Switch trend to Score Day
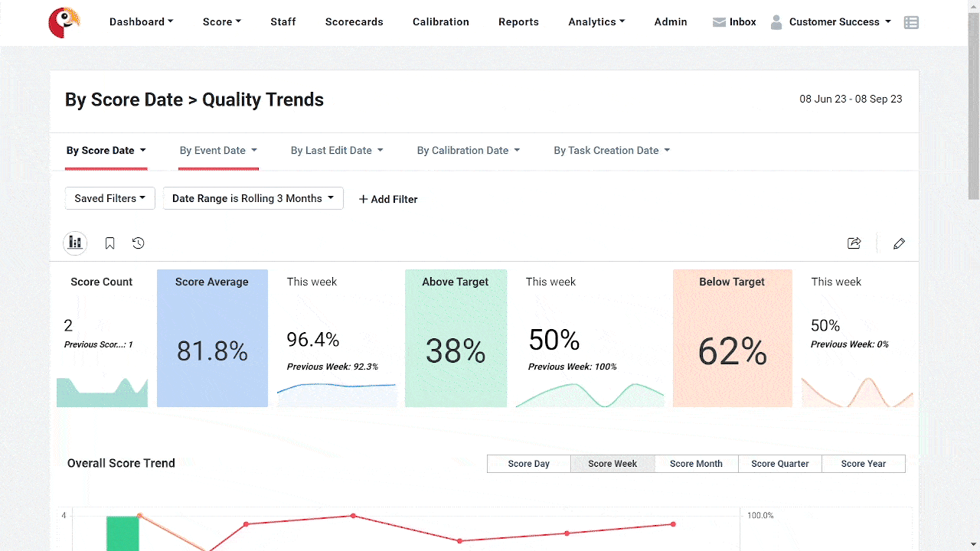Image resolution: width=980 pixels, height=551 pixels. coord(529,464)
